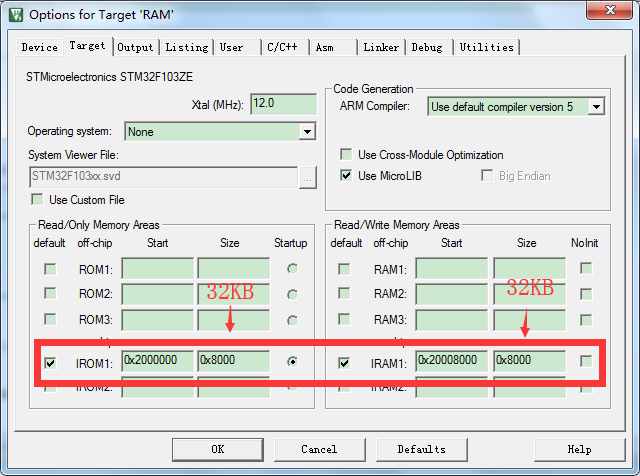Viewport: 640px width, 476px height.
Task: Open the User tab
Action: pyautogui.click(x=231, y=47)
